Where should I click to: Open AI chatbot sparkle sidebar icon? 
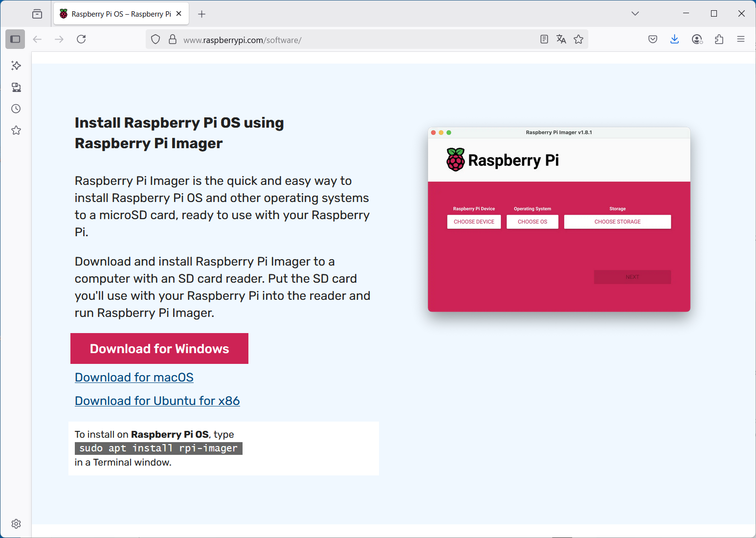pos(16,66)
